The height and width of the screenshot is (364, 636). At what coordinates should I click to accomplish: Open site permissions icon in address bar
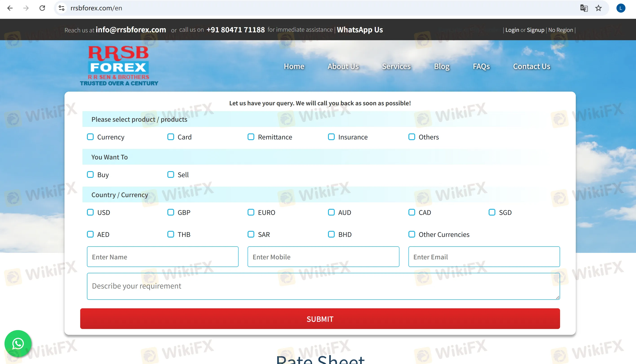click(61, 8)
